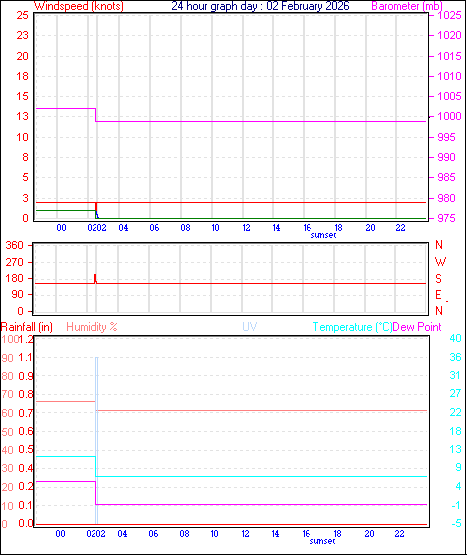
Task: Select the 1000 barometer axis value
Action: click(449, 116)
